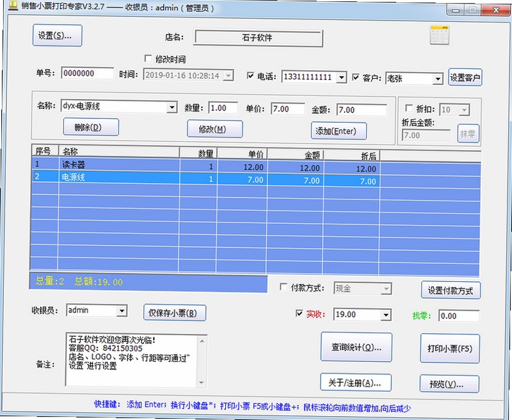Click 打印小票(F5) print button
Viewport: 512px width, 420px height.
click(450, 348)
